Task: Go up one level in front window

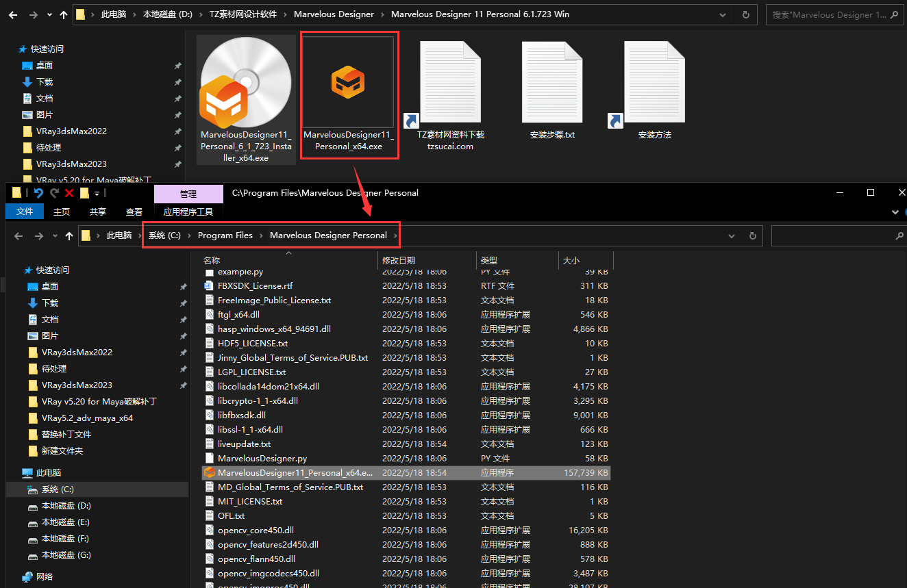Action: pyautogui.click(x=69, y=235)
